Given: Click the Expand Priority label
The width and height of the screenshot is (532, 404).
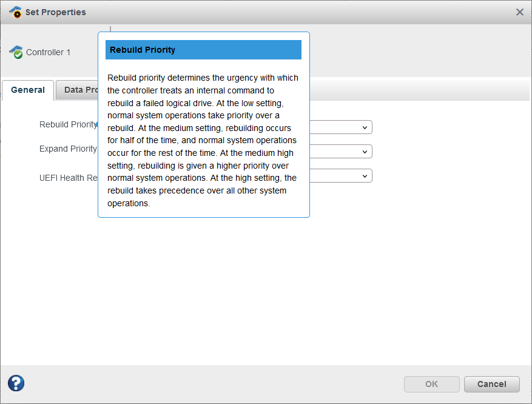Looking at the screenshot, I should [68, 149].
